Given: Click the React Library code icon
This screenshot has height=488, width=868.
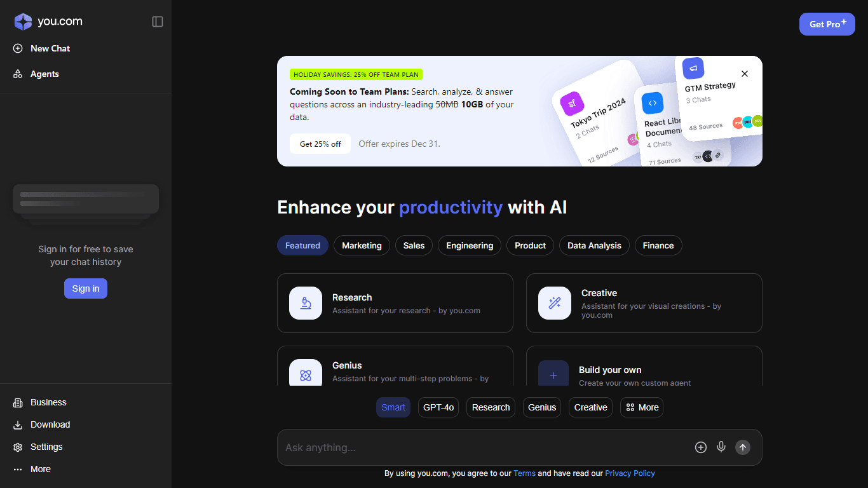Looking at the screenshot, I should pos(653,103).
